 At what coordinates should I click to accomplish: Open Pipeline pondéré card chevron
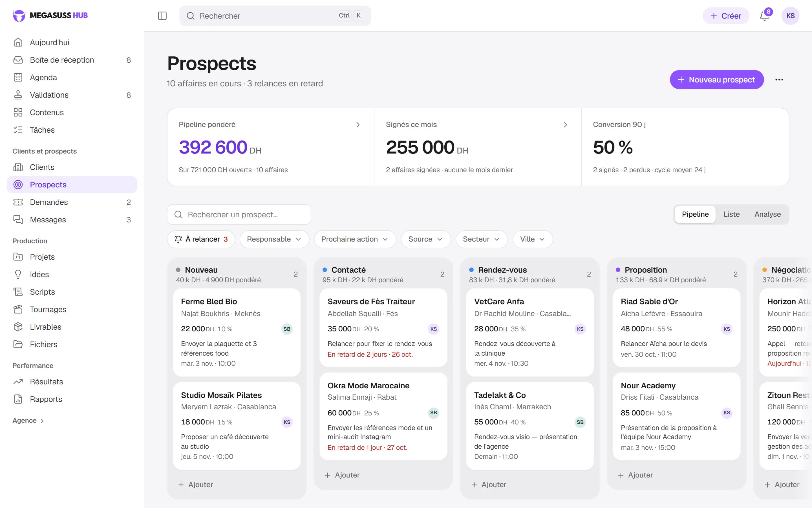pos(358,125)
